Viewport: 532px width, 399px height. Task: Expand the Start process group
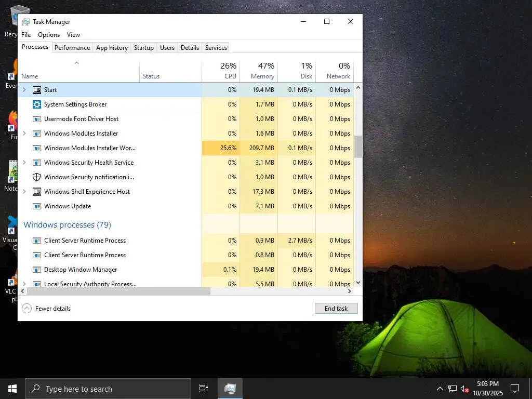[24, 89]
